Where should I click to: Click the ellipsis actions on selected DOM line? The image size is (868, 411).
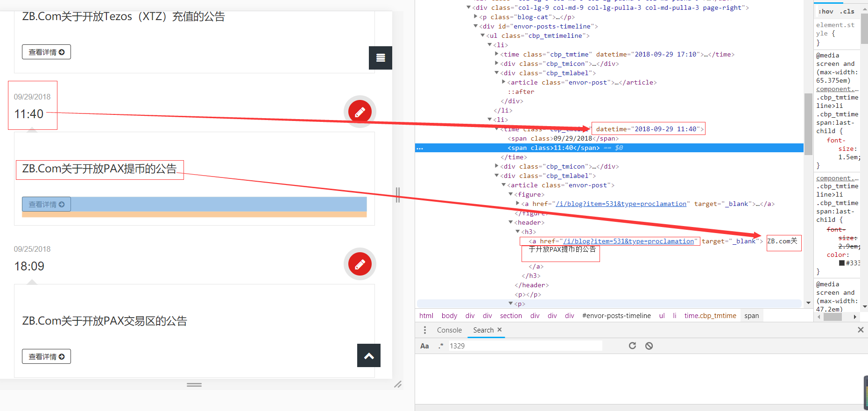coord(420,148)
